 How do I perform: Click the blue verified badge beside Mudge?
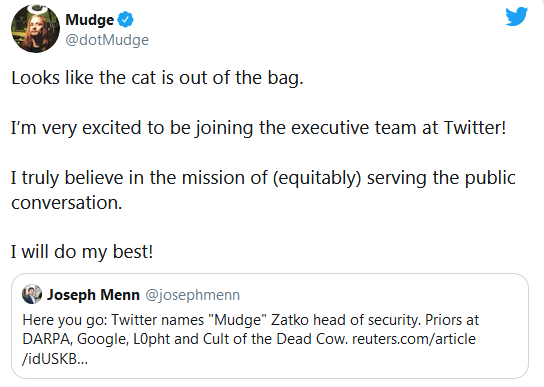(x=125, y=19)
